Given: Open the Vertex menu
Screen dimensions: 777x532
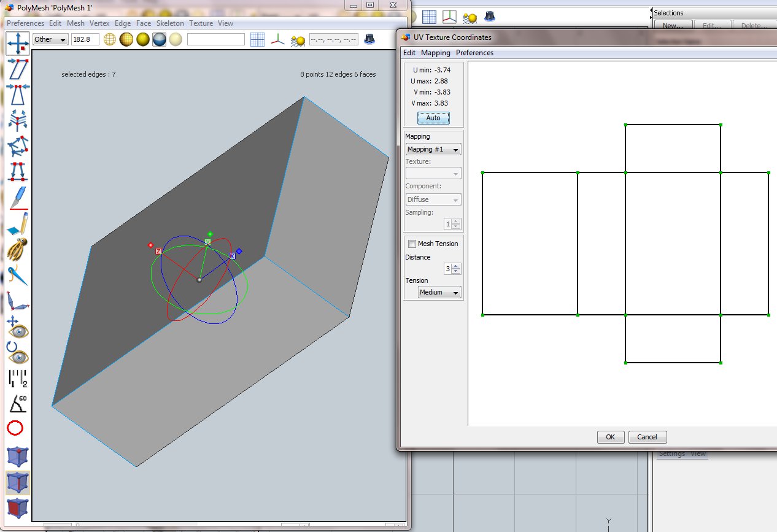Looking at the screenshot, I should [99, 23].
